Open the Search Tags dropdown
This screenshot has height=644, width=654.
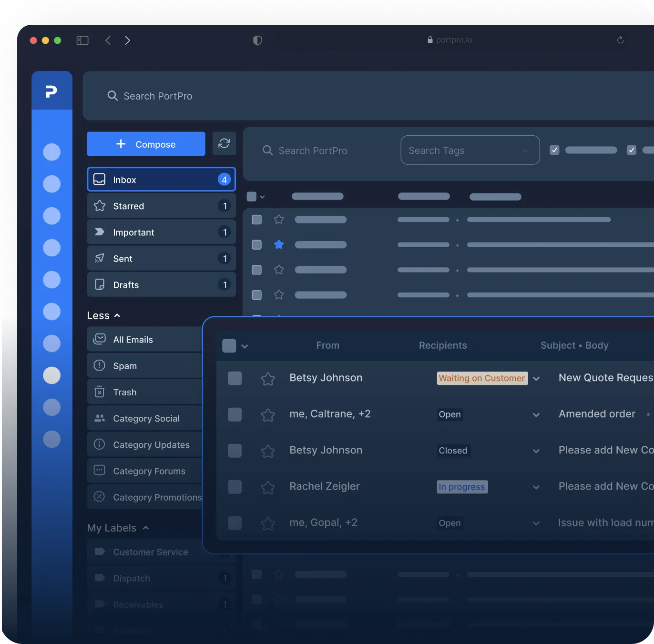470,151
